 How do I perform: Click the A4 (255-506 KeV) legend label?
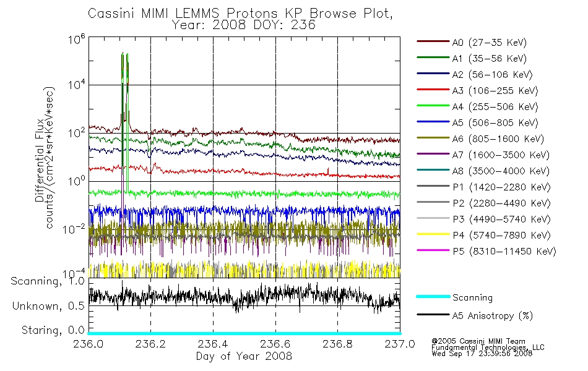(x=495, y=107)
